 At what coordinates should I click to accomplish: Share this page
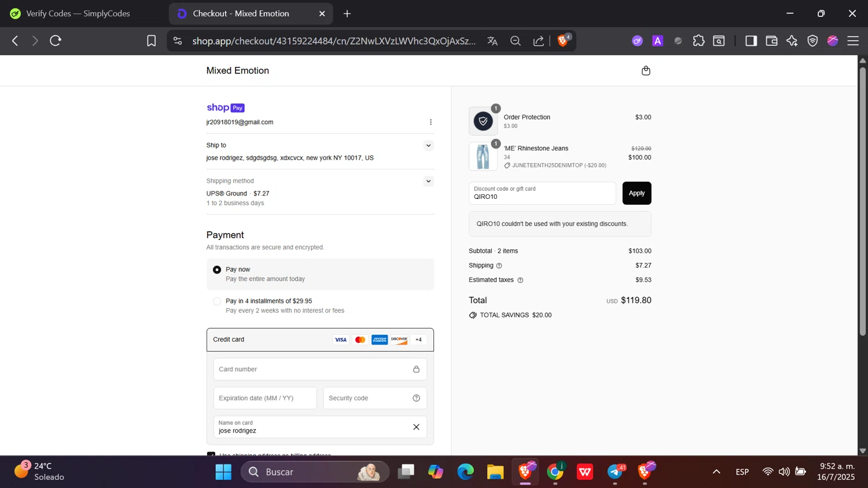(x=538, y=40)
